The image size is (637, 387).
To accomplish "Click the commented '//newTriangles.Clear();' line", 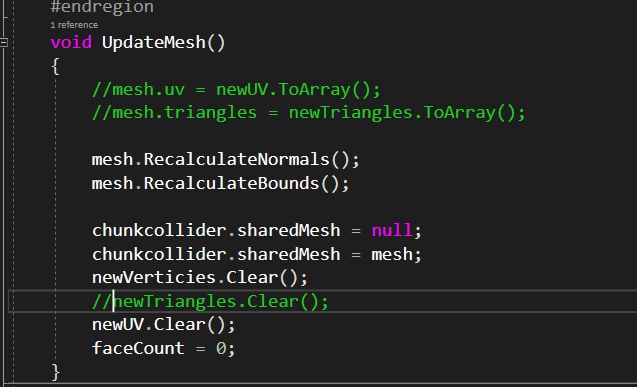I will [x=210, y=302].
